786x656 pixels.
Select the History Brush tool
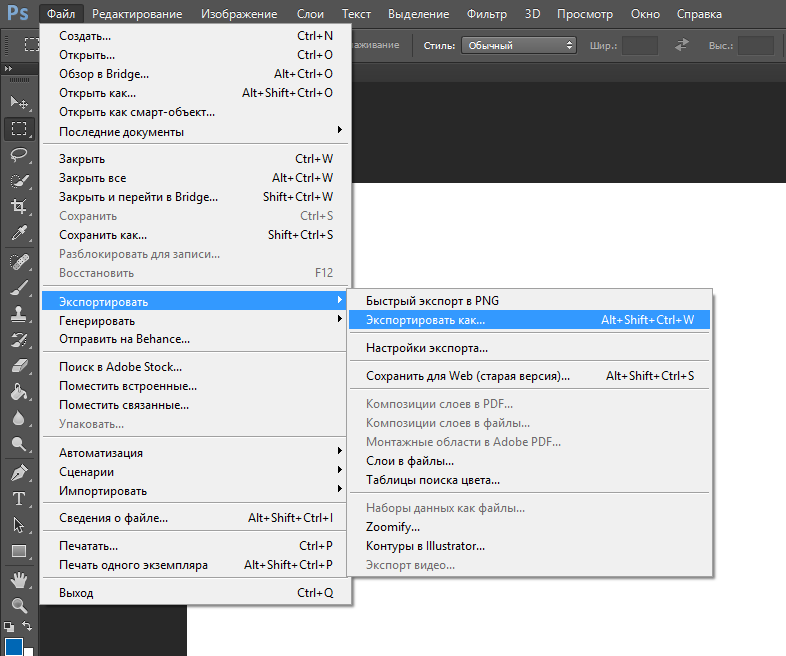[19, 340]
